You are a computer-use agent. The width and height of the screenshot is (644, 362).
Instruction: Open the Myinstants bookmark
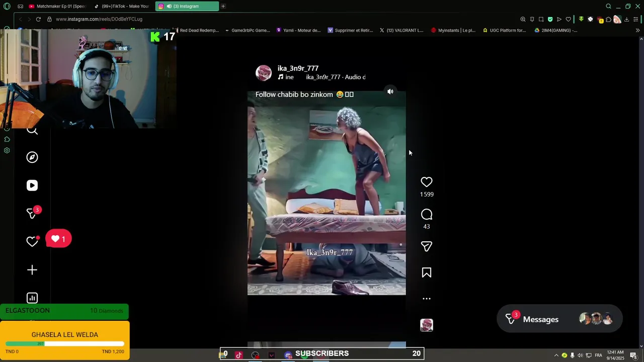click(453, 30)
